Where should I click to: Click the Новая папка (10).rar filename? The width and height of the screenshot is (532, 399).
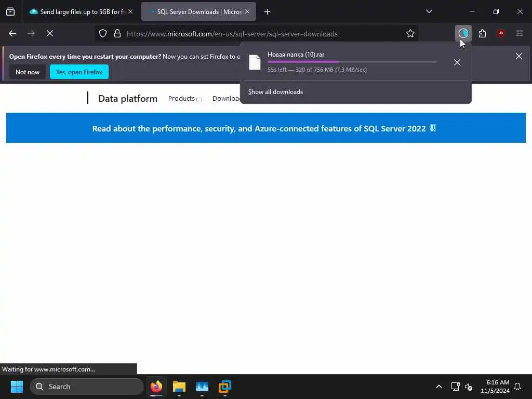point(296,55)
